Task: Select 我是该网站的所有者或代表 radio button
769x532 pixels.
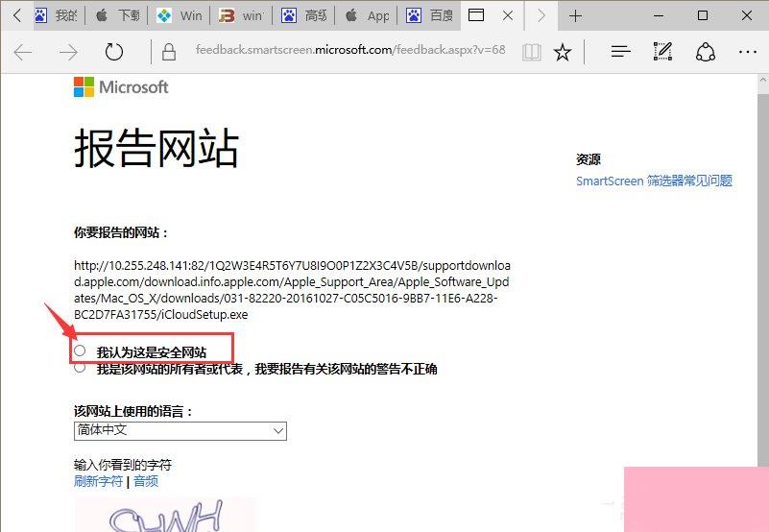Action: pyautogui.click(x=80, y=368)
